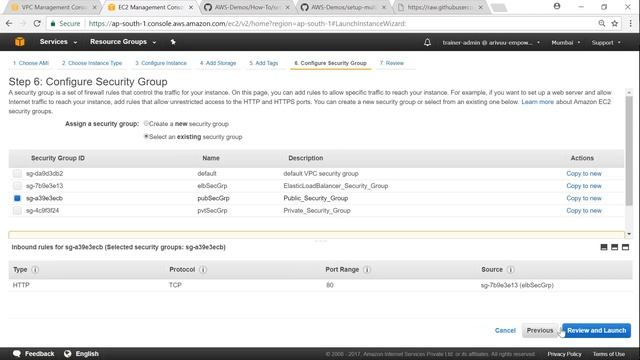Screen dimensions: 640x360
Task: Check the default security group sg-da9d3db2
Action: [x=17, y=173]
